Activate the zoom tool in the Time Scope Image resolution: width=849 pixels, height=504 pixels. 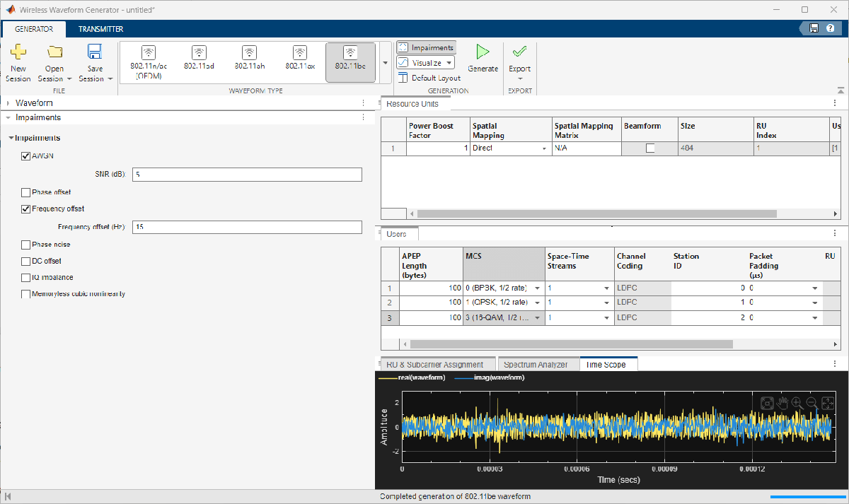[797, 403]
